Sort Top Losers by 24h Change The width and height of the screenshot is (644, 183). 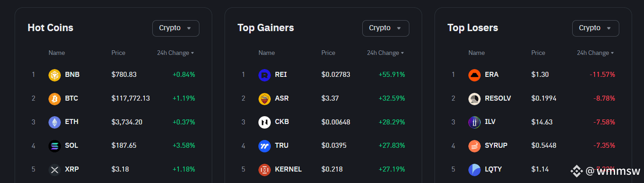coord(596,53)
